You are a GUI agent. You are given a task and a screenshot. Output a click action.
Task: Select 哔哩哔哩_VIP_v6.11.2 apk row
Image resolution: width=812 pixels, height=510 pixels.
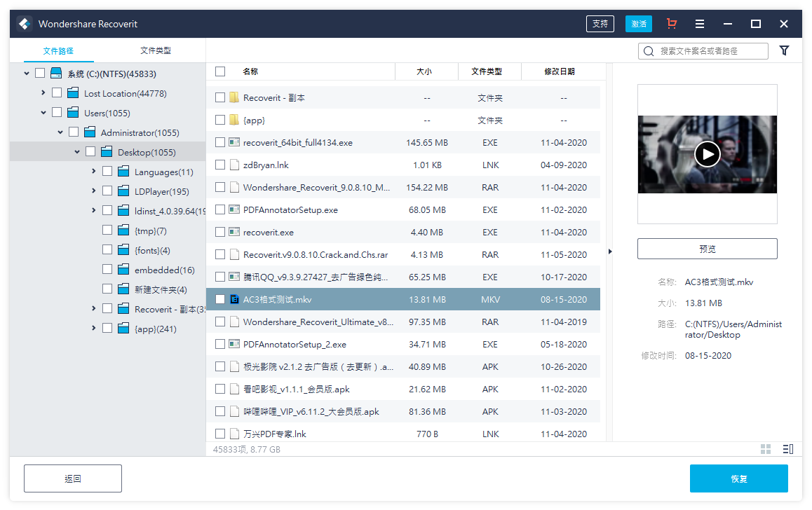[403, 411]
